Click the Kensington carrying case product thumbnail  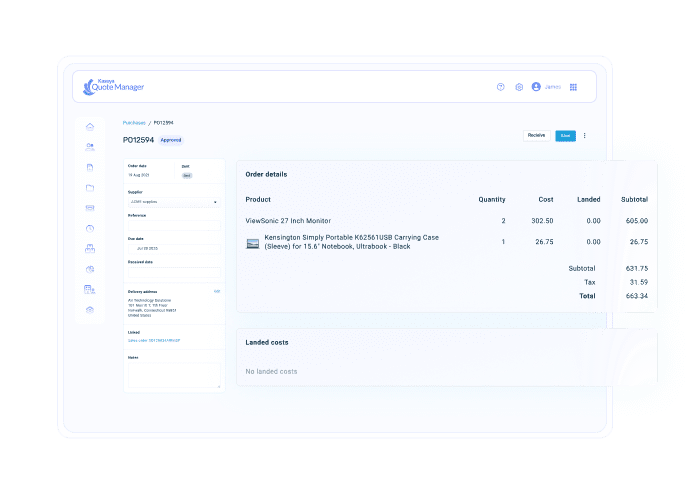point(253,242)
